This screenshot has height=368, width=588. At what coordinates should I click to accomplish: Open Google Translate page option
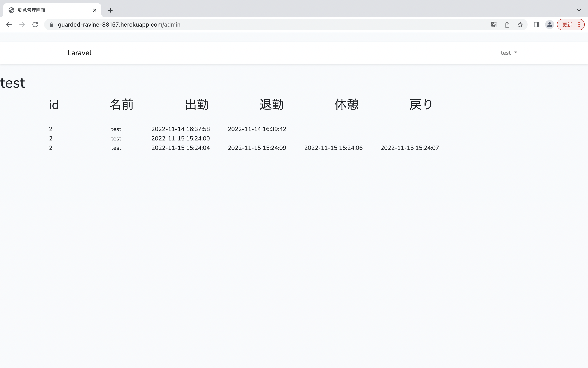click(494, 25)
